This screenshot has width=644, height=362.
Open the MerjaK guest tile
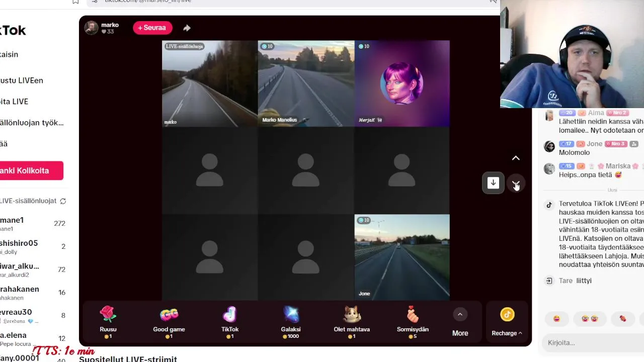pyautogui.click(x=402, y=83)
